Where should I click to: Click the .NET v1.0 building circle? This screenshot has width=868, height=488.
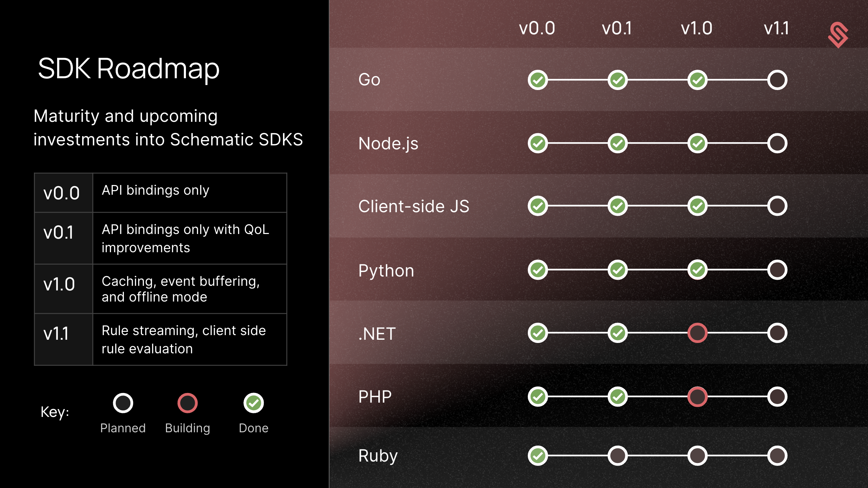(697, 333)
